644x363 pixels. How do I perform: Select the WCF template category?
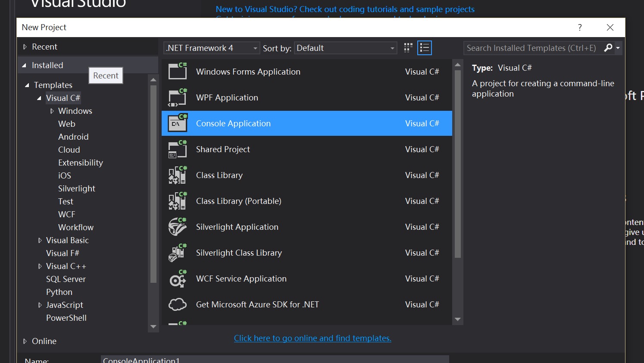point(67,214)
